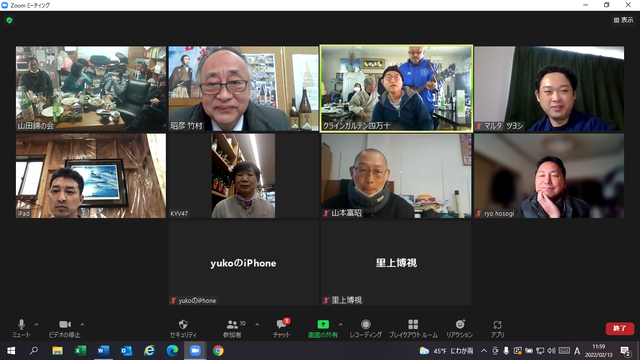
Task: Expand the audio options arrow beside ミュート
Action: [36, 325]
